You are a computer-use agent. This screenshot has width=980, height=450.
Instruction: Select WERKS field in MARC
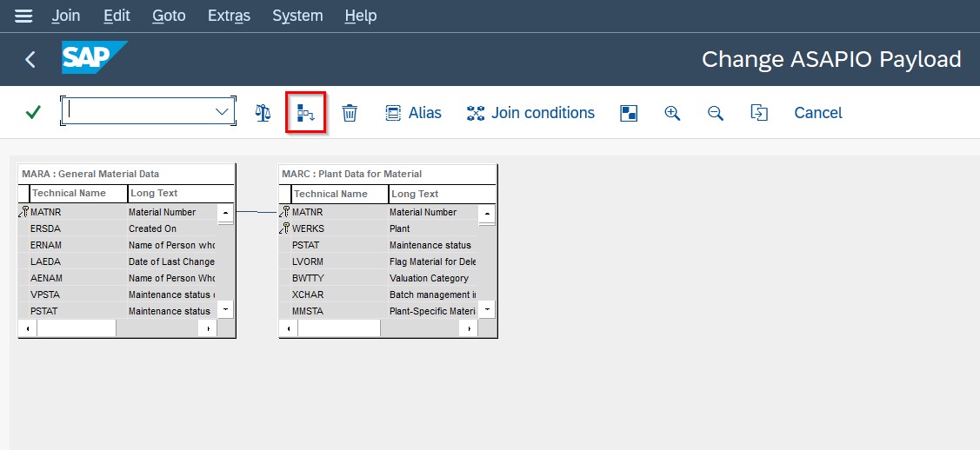[308, 228]
